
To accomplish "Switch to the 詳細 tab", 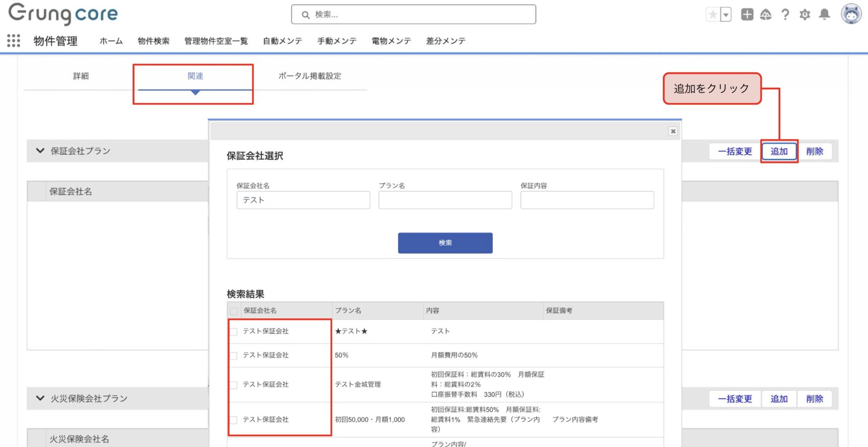I will [x=81, y=76].
